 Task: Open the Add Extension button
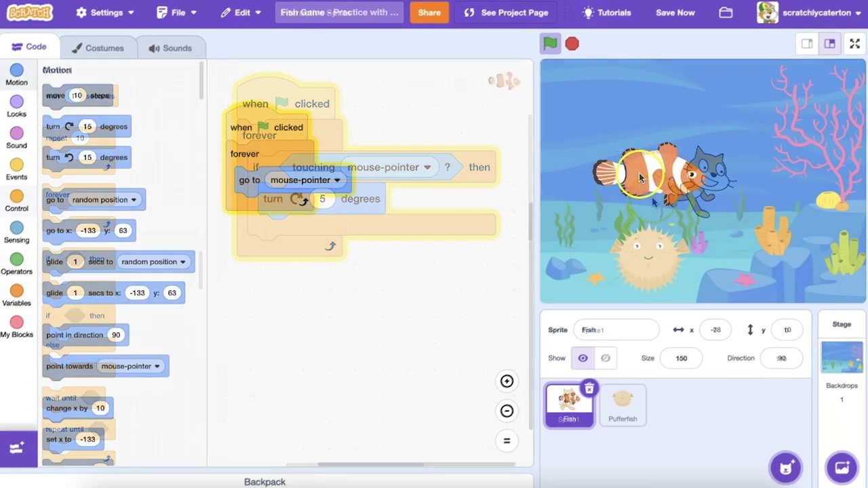(18, 448)
